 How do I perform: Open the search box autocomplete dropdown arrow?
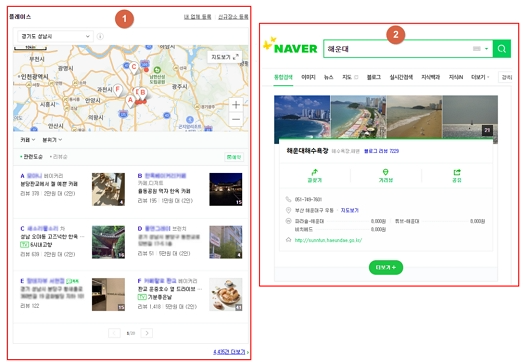click(487, 49)
